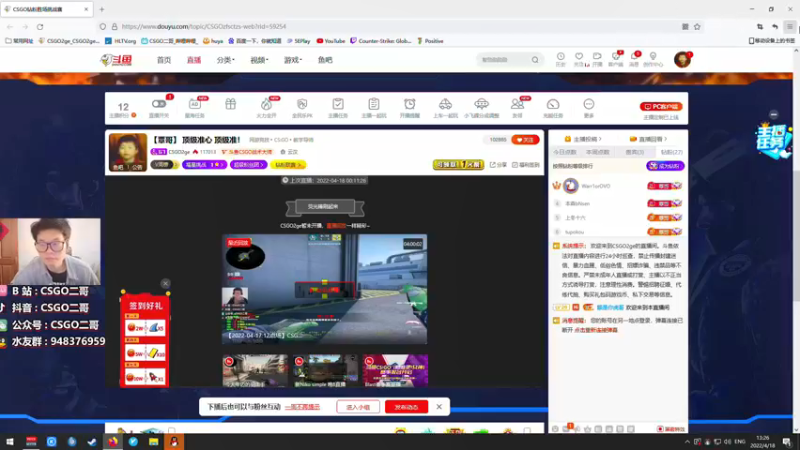
Task: Click the red 发布动态 button
Action: point(406,407)
